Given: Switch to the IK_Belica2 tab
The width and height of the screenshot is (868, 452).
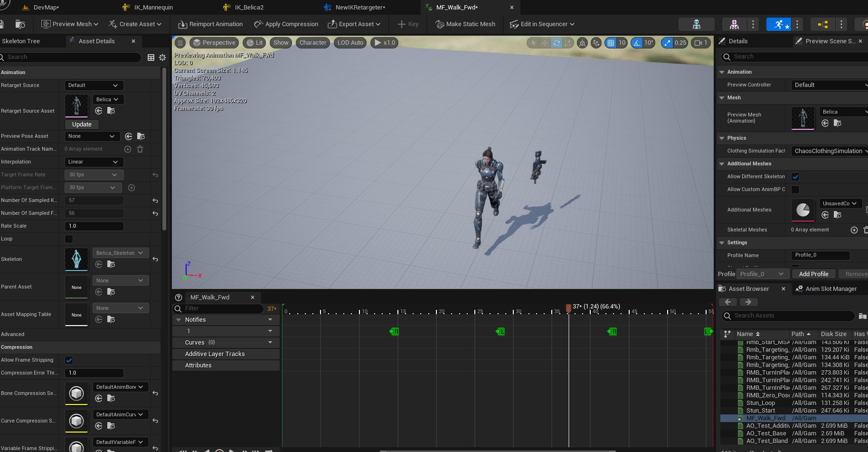Looking at the screenshot, I should tap(249, 8).
